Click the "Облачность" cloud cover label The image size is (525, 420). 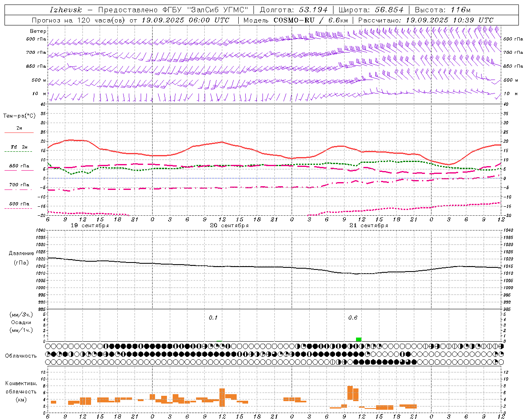(21, 356)
